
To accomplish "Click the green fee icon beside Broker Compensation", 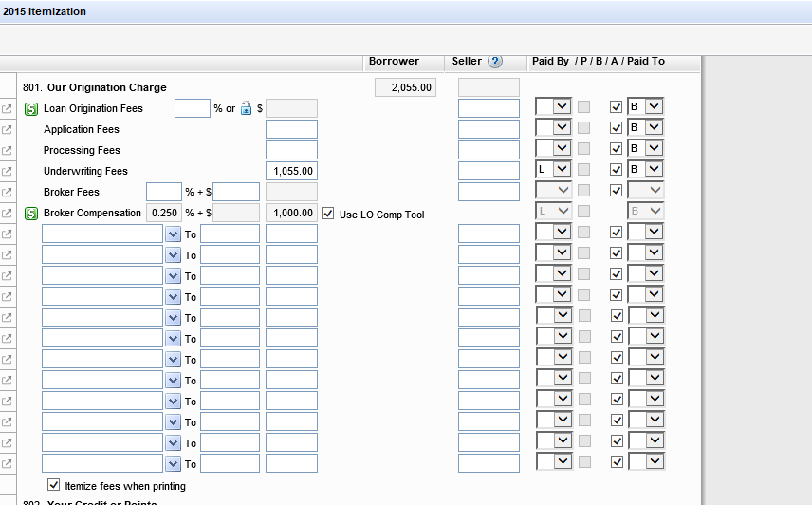I will (30, 213).
